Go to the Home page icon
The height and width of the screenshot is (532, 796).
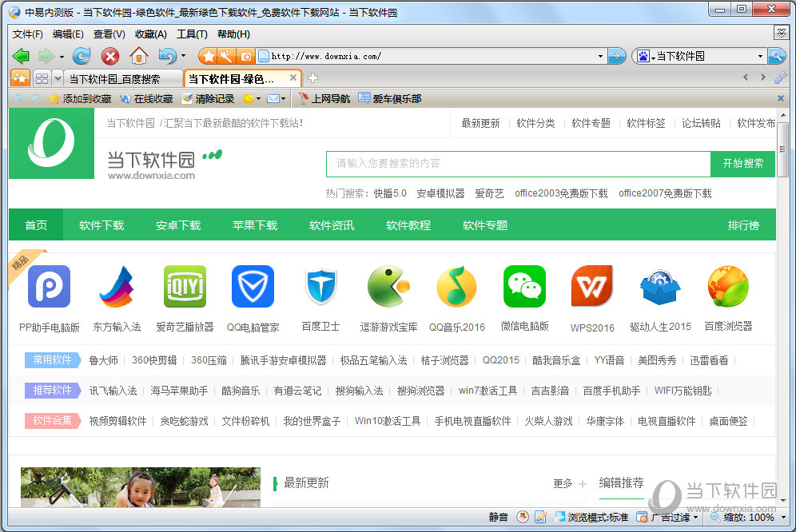138,56
